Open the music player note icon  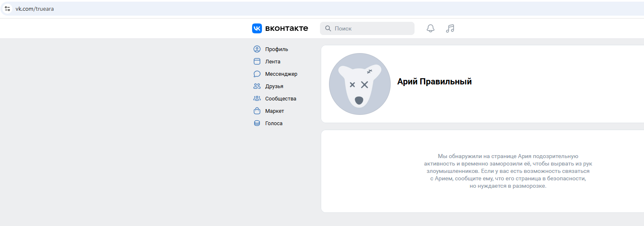tap(450, 28)
